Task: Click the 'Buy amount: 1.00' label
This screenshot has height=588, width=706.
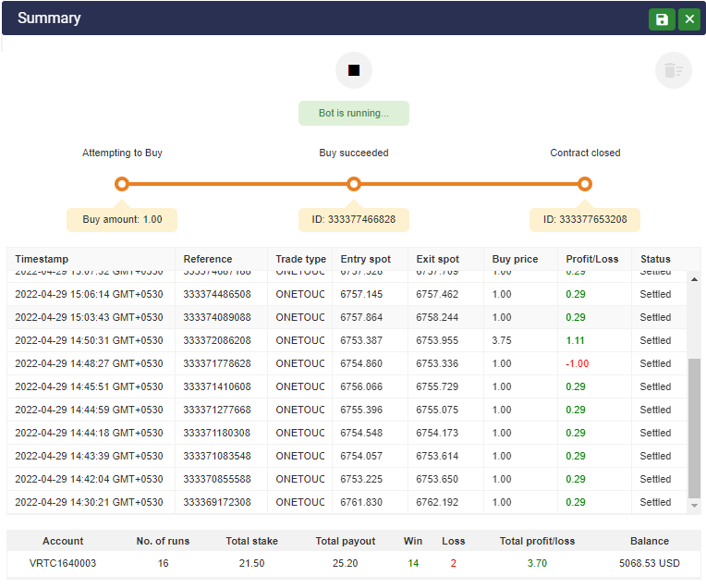Action: tap(122, 219)
